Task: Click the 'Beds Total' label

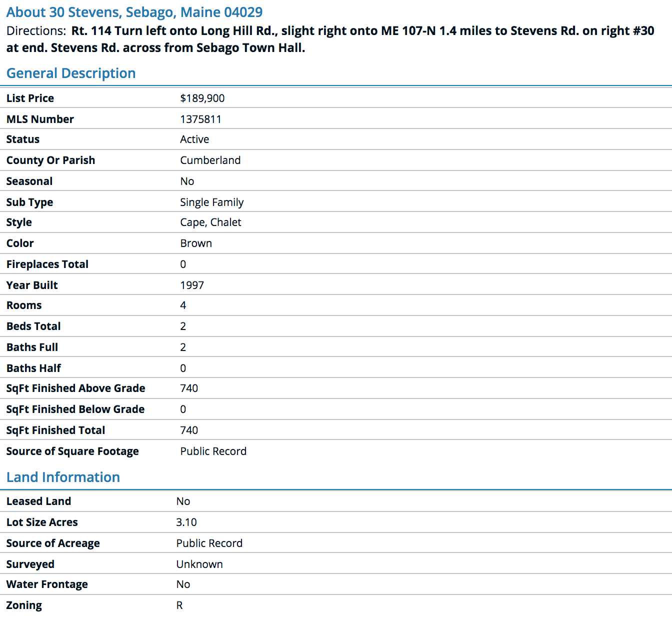Action: [x=33, y=326]
